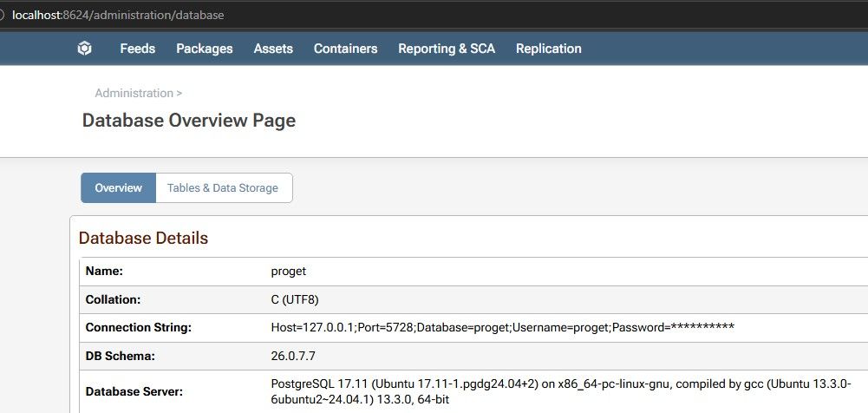Click the site info icon in address bar
The image size is (868, 413).
[2, 15]
